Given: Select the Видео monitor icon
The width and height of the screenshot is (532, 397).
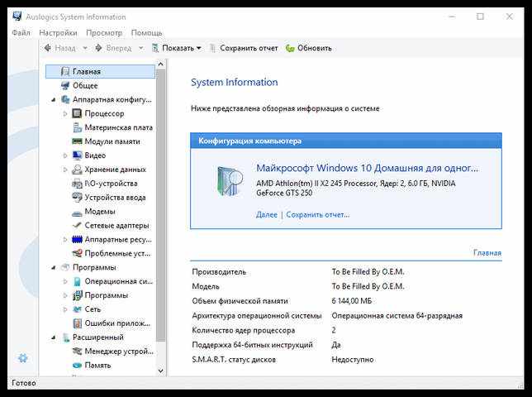Looking at the screenshot, I should (x=77, y=155).
